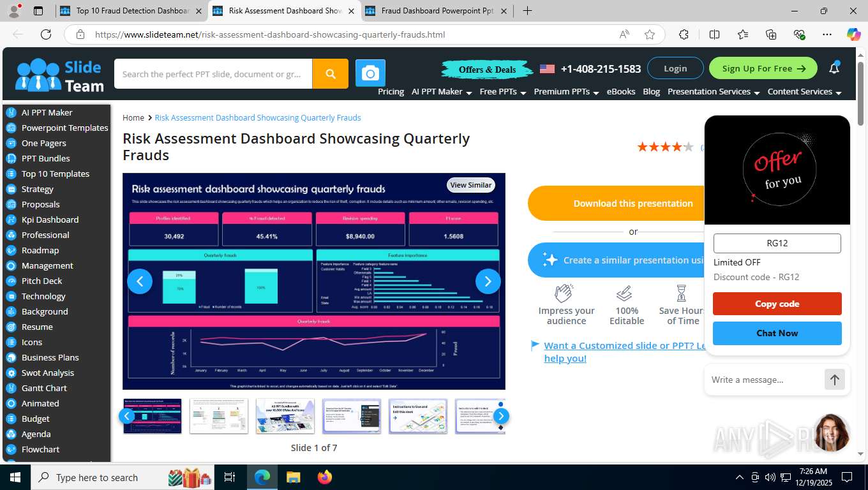The image size is (868, 490).
Task: Click Create a similar presentation button
Action: (x=617, y=260)
